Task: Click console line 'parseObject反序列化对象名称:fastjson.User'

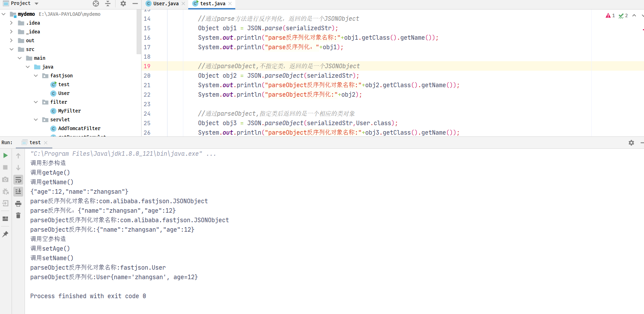Action: [x=98, y=268]
